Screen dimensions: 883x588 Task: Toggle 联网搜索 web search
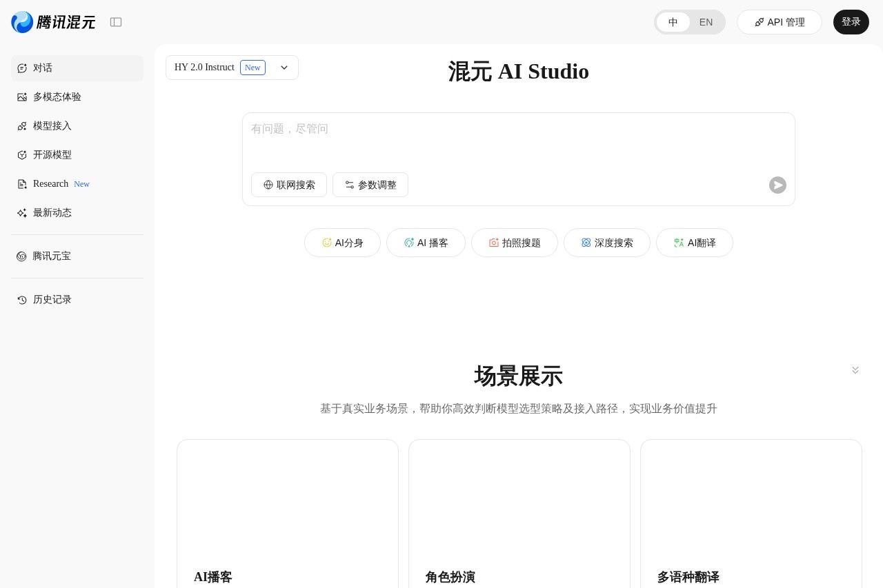[x=289, y=185]
